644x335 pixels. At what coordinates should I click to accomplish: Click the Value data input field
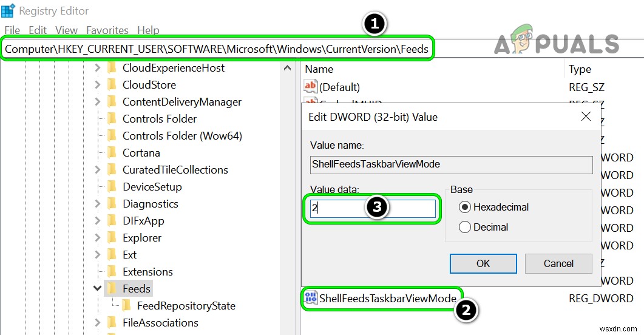[x=373, y=208]
